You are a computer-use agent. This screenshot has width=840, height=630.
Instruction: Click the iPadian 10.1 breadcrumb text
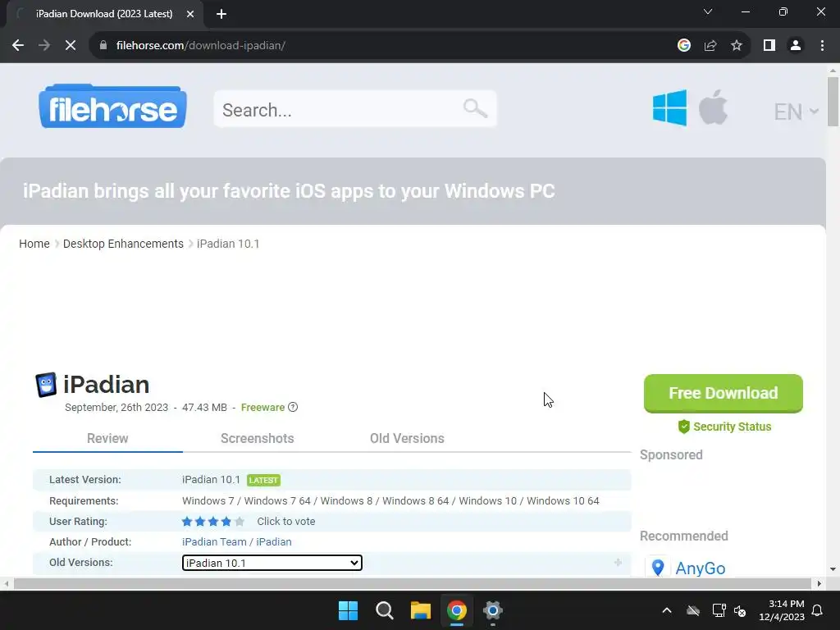[x=228, y=244]
